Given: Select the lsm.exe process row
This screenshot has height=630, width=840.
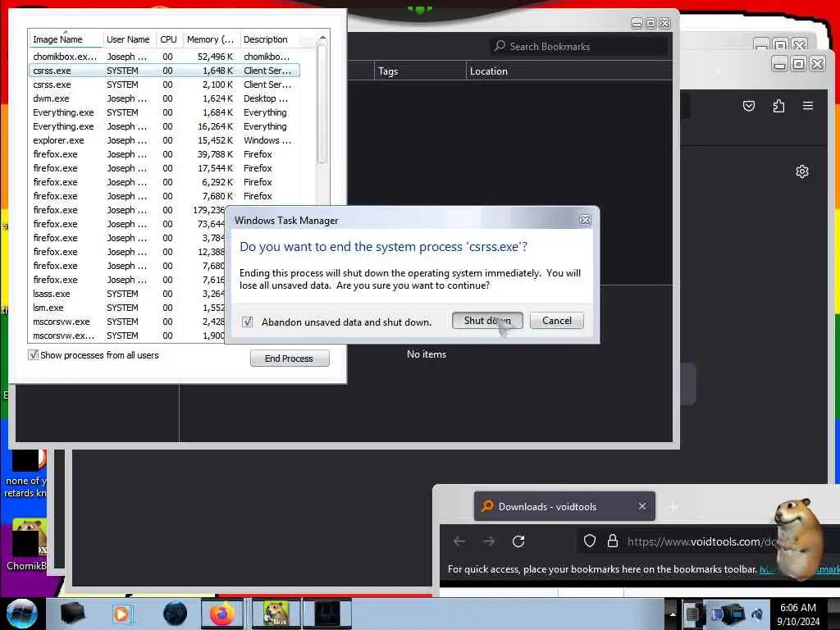Looking at the screenshot, I should 126,308.
